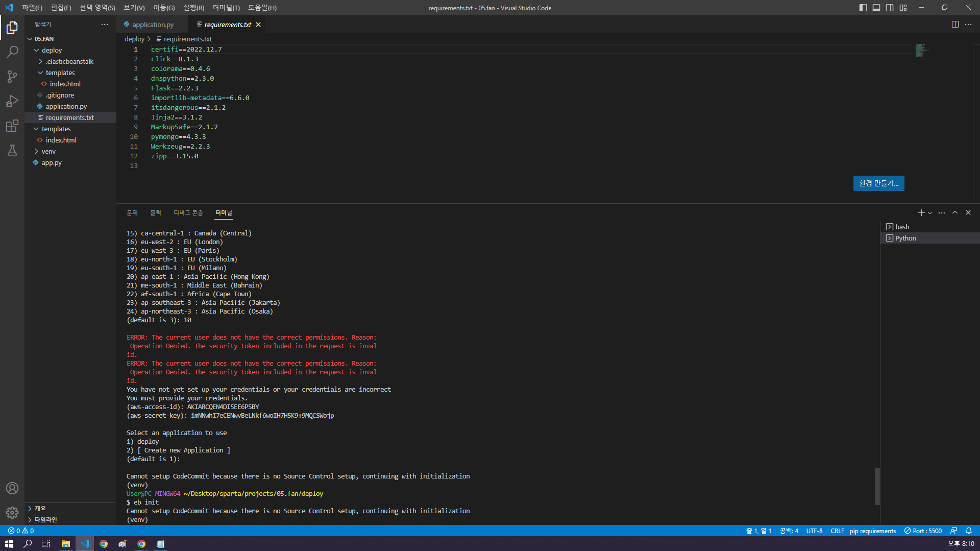
Task: Click the feedback icon in status bar
Action: click(953, 531)
